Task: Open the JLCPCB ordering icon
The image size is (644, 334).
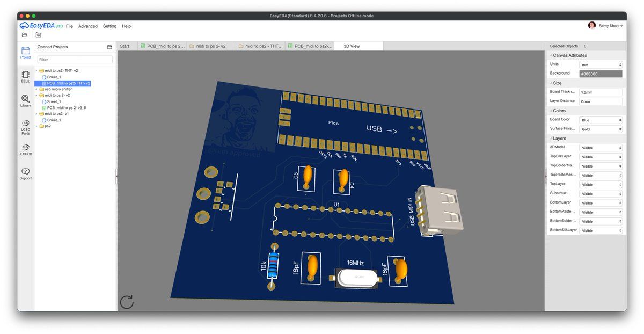Action: pyautogui.click(x=25, y=149)
